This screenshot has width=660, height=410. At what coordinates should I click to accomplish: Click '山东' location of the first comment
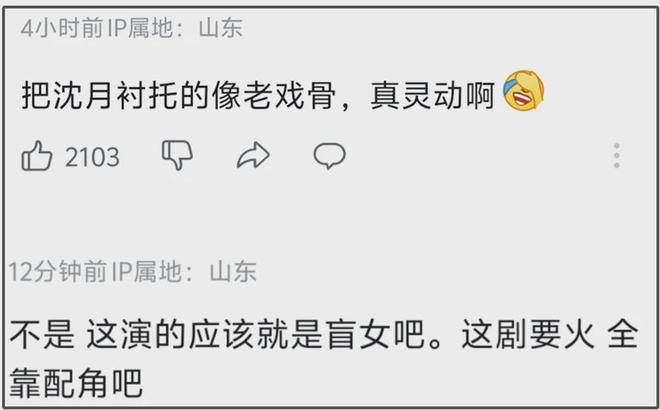[x=221, y=28]
